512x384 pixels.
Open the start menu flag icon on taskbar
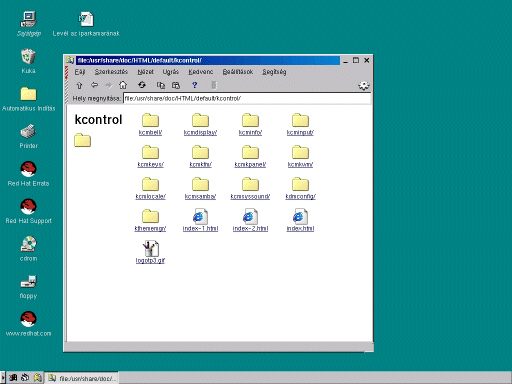tap(13, 378)
